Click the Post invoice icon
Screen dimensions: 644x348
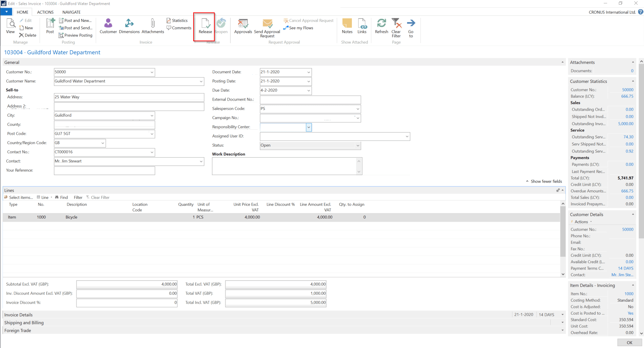click(50, 23)
